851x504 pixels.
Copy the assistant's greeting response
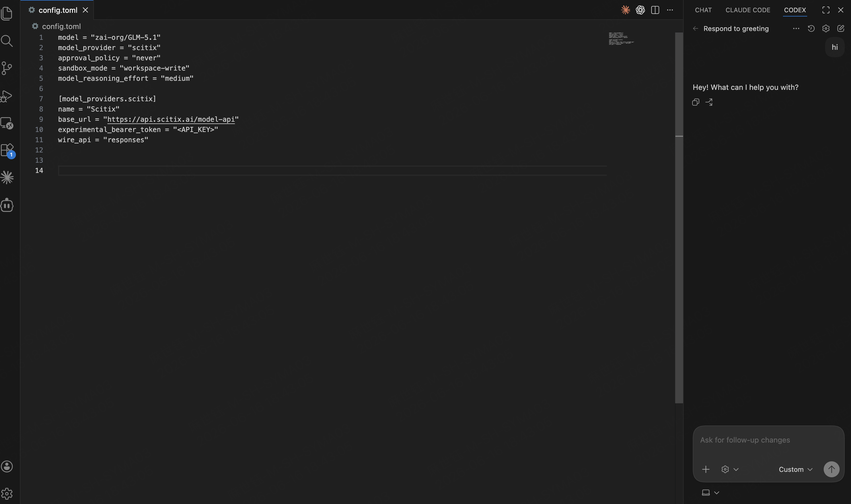pos(696,102)
